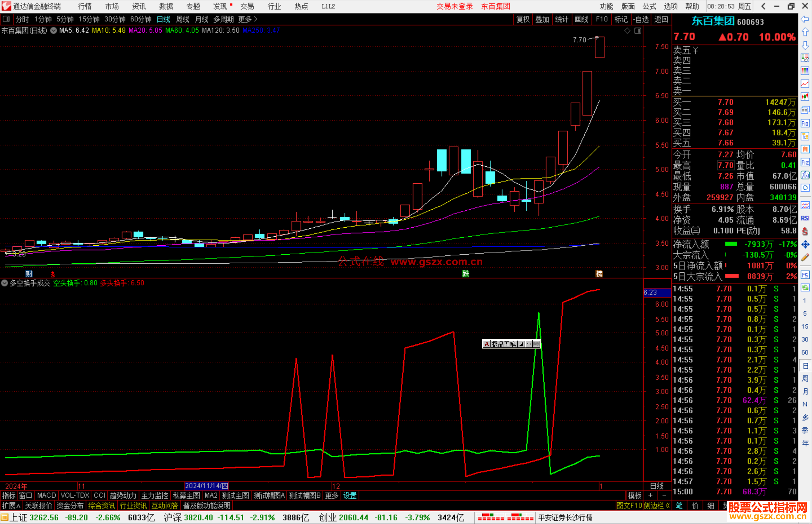Click the FS icon in right sidebar

click(805, 275)
